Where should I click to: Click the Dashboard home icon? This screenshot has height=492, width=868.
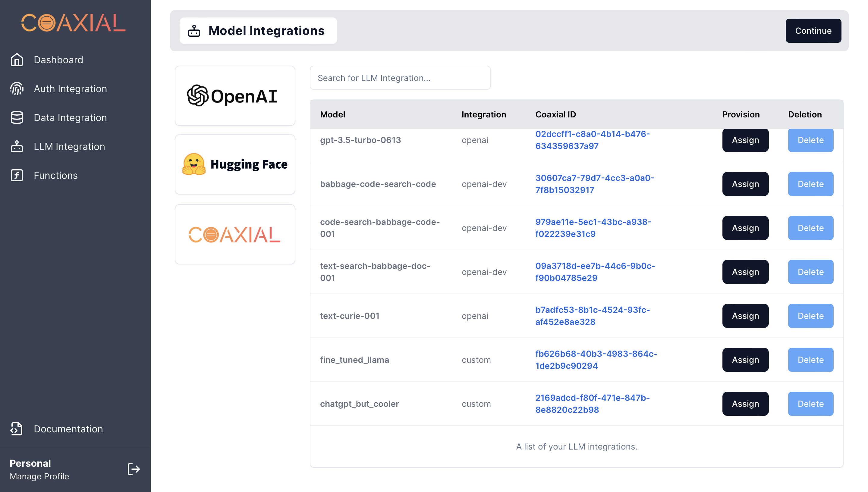tap(17, 60)
